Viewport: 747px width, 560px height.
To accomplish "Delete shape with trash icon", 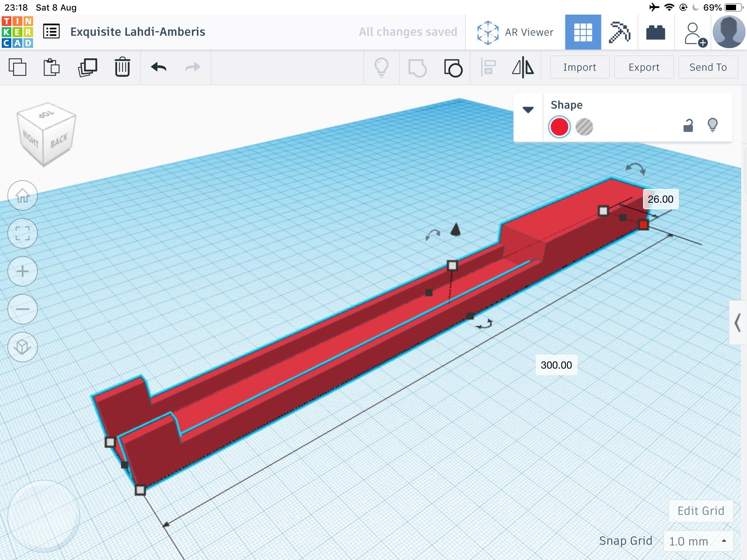I will coord(122,67).
